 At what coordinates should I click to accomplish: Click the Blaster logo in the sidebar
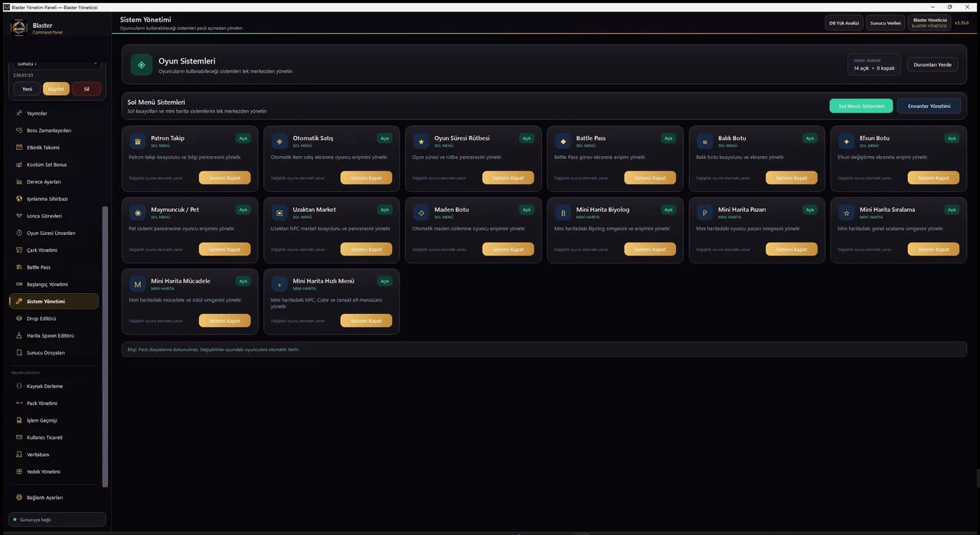click(x=19, y=28)
